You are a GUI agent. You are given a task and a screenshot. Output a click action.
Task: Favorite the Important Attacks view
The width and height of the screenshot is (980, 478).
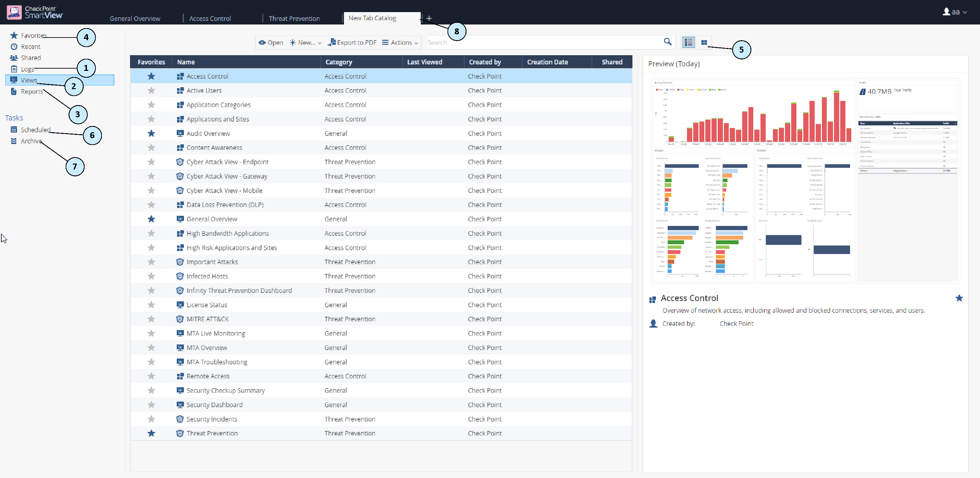click(152, 262)
